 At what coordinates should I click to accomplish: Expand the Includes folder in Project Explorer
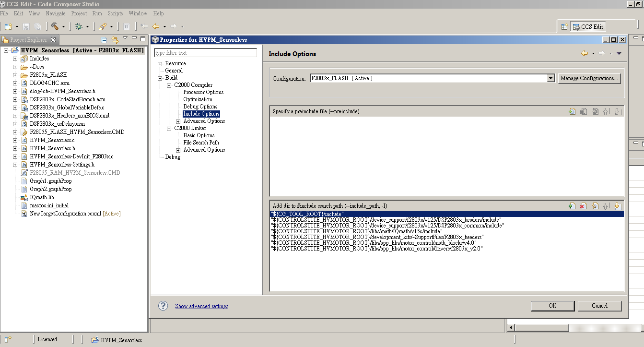(x=15, y=59)
